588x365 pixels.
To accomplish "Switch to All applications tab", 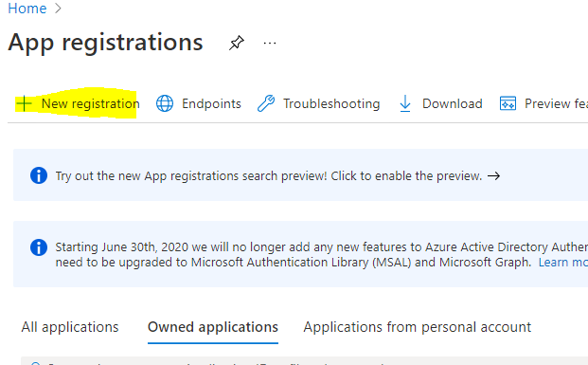I will click(70, 327).
